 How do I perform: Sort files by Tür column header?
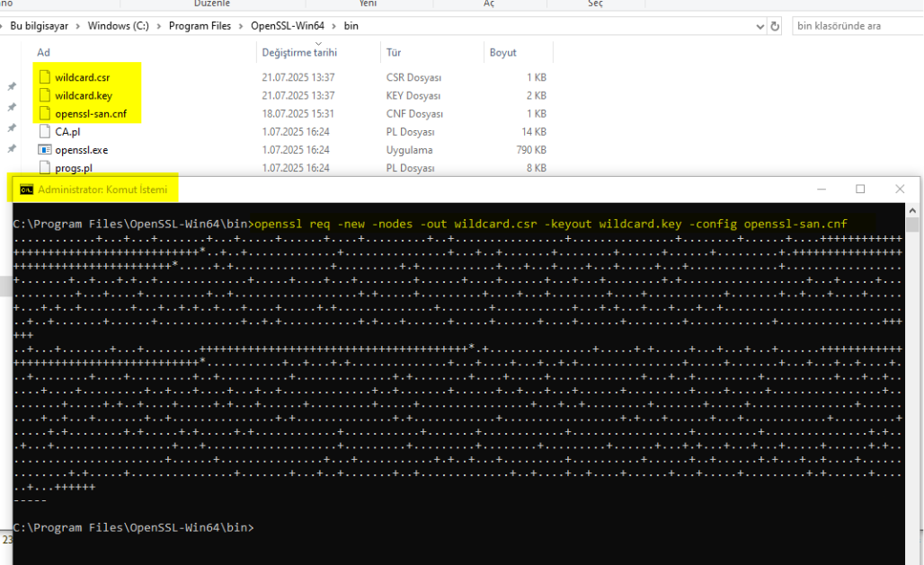point(394,52)
